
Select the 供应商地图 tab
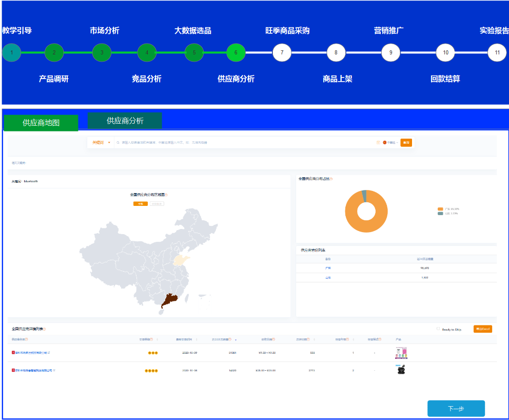pos(41,123)
